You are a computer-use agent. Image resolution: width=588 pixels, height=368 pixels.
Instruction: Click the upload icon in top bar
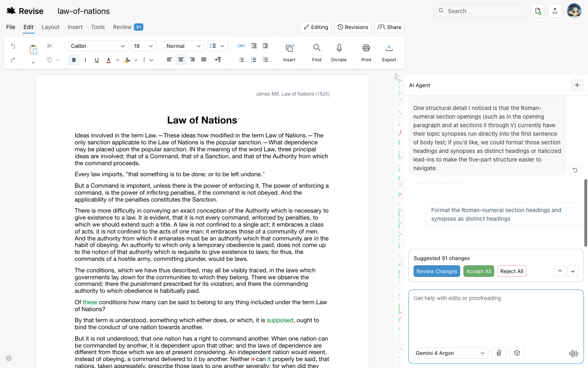[555, 11]
